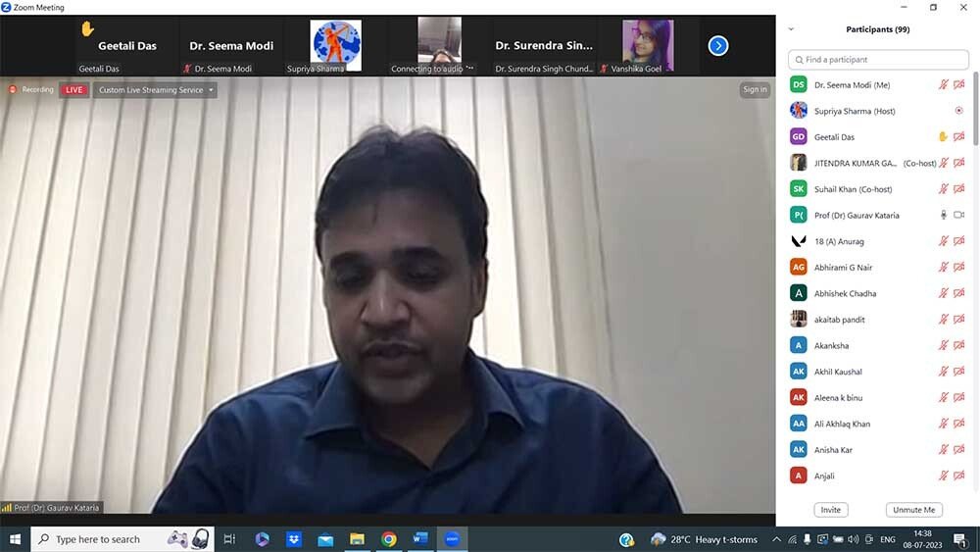
Task: Click the microphone icon for Prof (Dr) Gaurav Kataria
Action: click(x=943, y=215)
